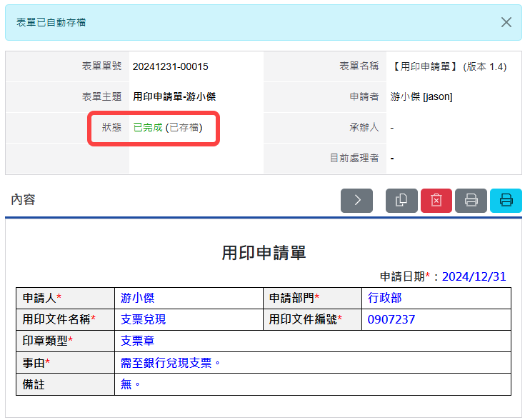Click the department value 行政部
This screenshot has width=525, height=420.
(x=385, y=298)
